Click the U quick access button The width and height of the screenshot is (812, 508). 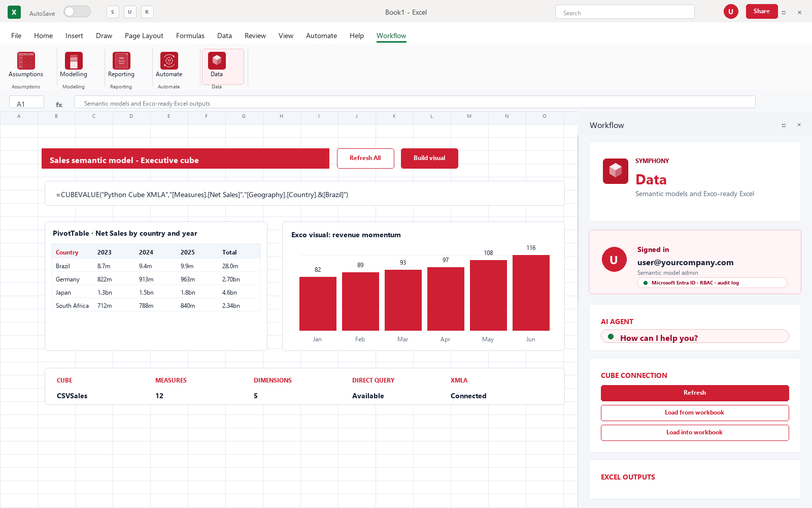click(130, 12)
